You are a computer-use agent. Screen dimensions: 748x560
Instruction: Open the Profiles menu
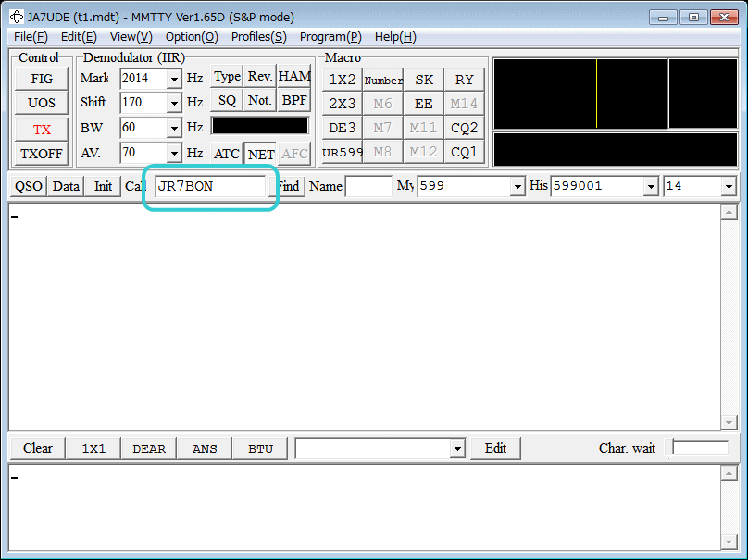coord(258,37)
